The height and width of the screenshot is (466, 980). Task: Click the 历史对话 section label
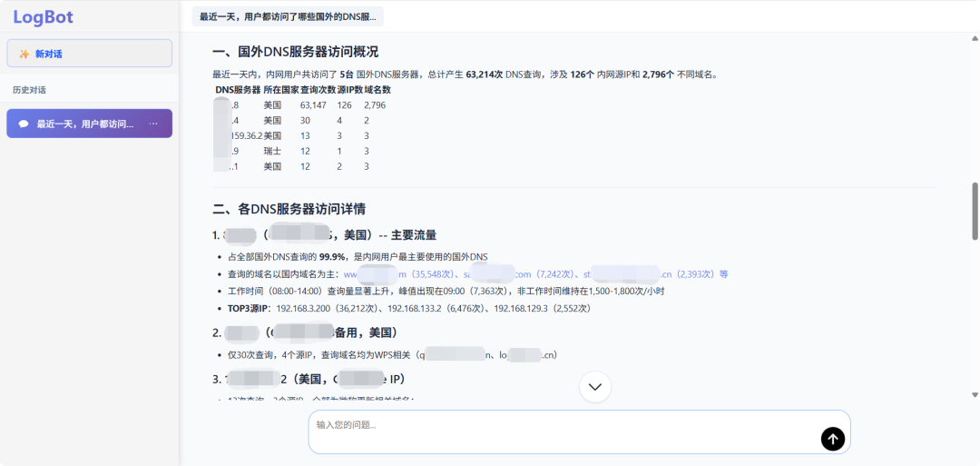click(29, 90)
